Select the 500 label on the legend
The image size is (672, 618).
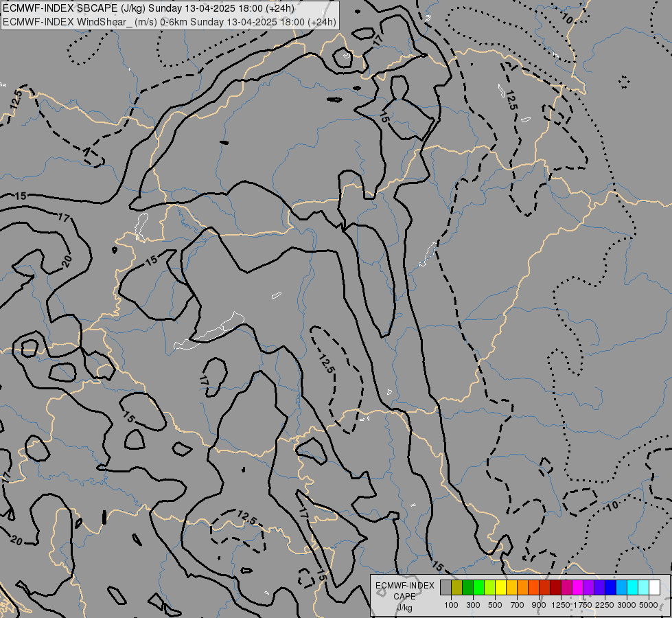click(x=495, y=605)
